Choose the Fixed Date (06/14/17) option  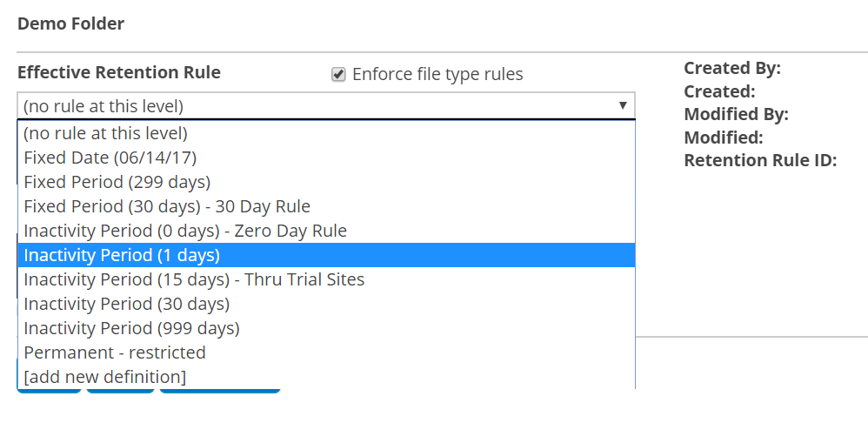click(x=110, y=158)
